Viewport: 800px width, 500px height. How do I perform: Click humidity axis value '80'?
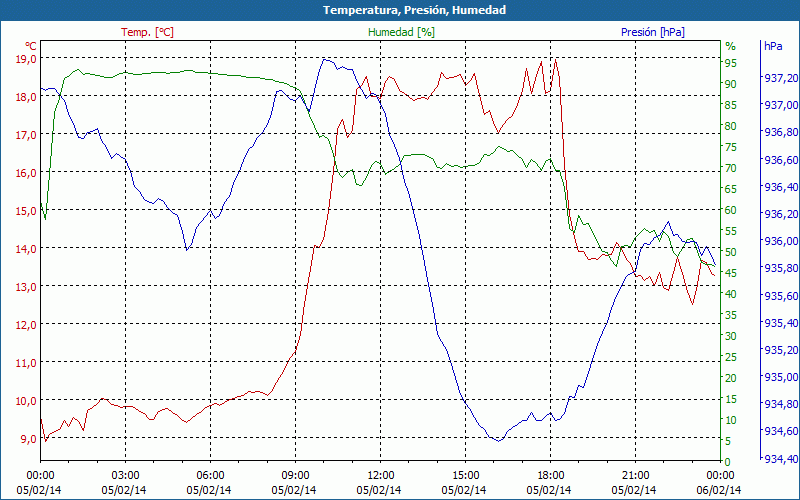(x=731, y=126)
